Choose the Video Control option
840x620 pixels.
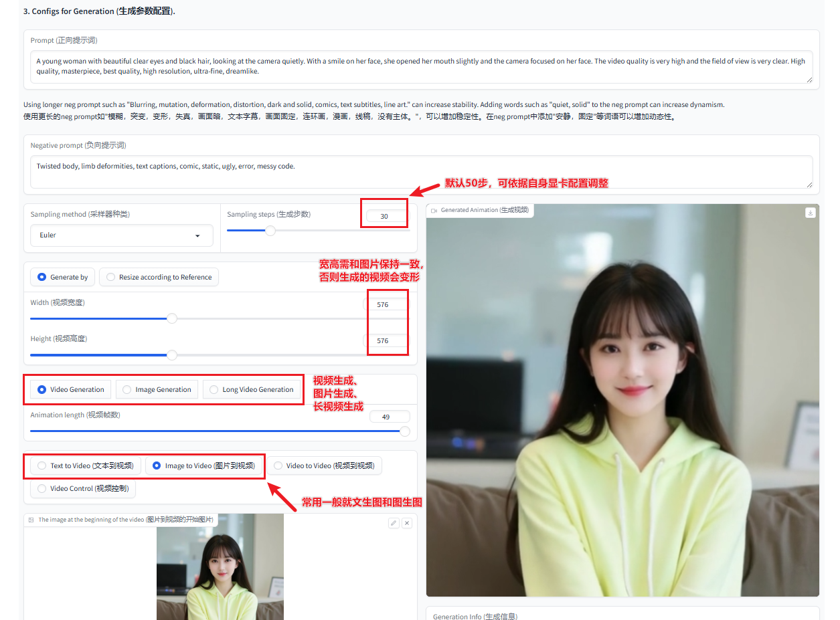(x=83, y=488)
